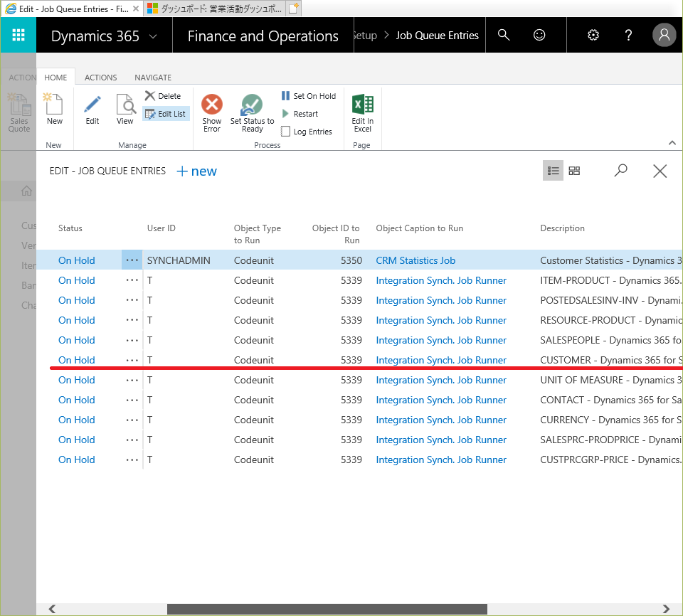
Task: Click Finance and Operations header title
Action: (x=263, y=36)
